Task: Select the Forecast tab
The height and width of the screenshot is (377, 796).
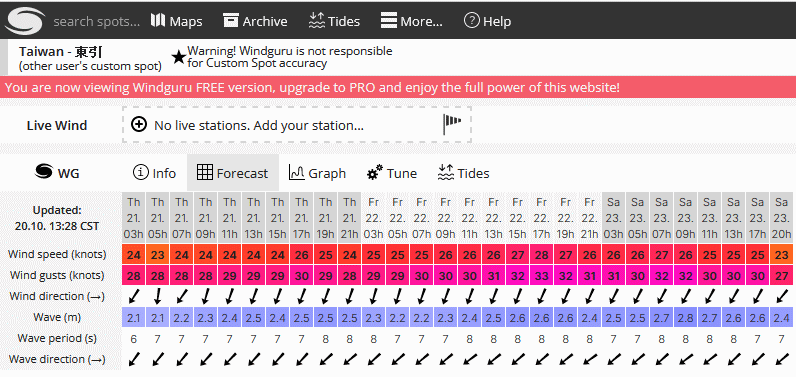Action: coord(233,173)
